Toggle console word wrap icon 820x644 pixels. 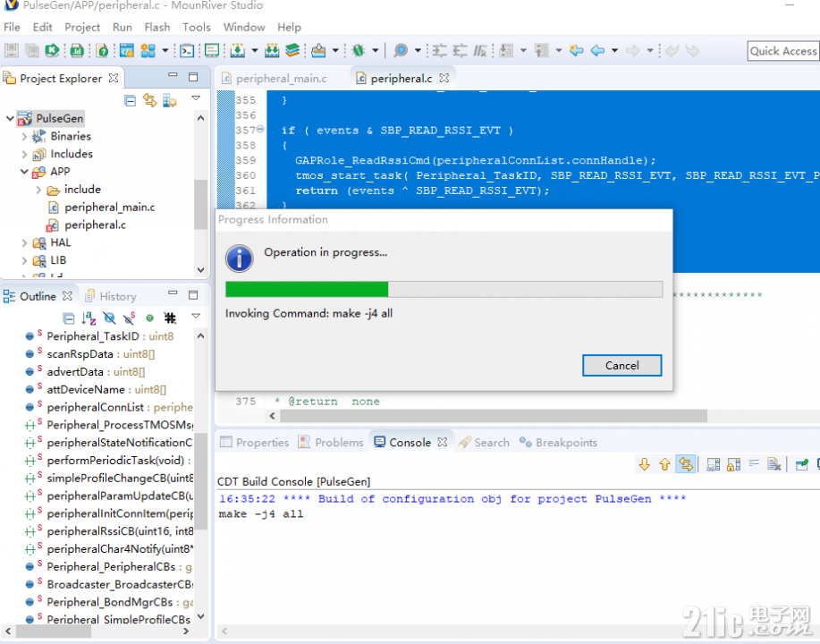tap(754, 464)
